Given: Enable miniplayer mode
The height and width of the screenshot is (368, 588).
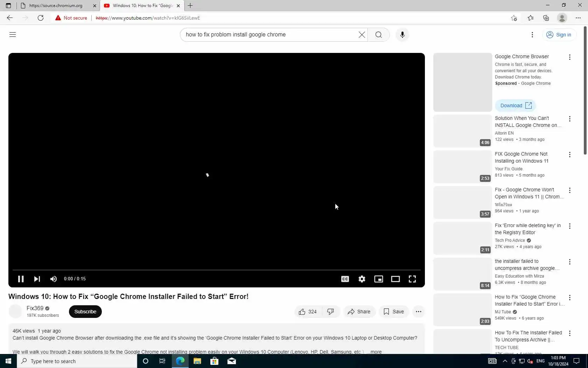Looking at the screenshot, I should (379, 279).
